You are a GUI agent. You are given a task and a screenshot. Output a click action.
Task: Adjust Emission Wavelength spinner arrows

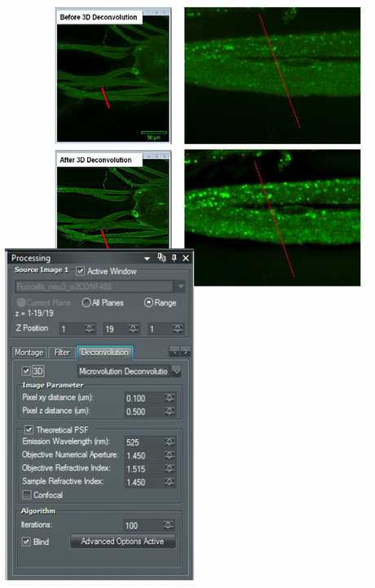(170, 442)
